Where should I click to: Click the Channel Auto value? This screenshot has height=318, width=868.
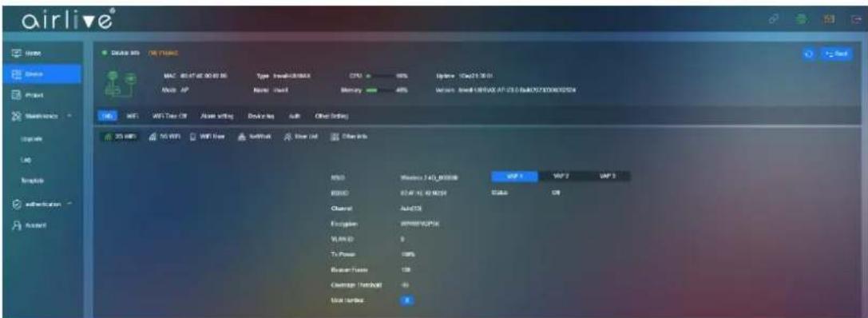tap(411, 209)
